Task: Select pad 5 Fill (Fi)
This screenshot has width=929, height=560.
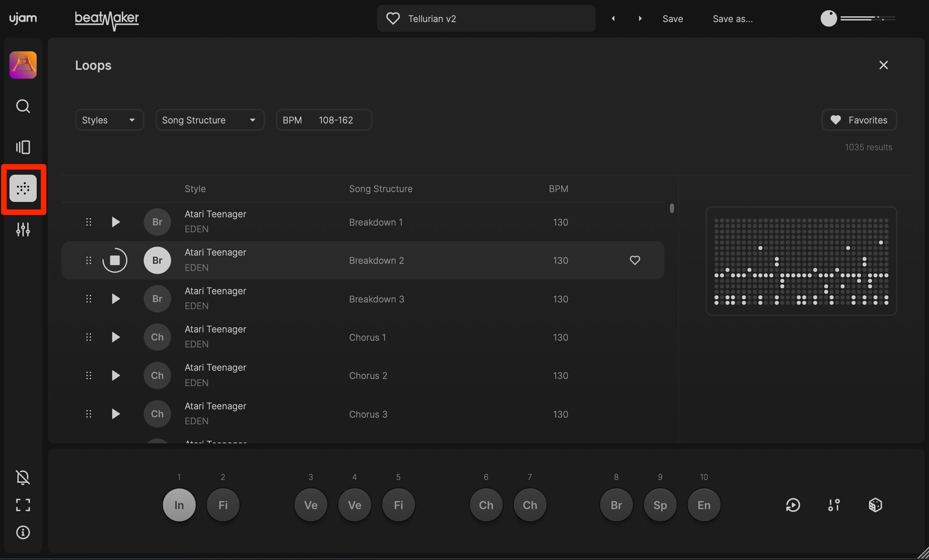Action: [398, 505]
